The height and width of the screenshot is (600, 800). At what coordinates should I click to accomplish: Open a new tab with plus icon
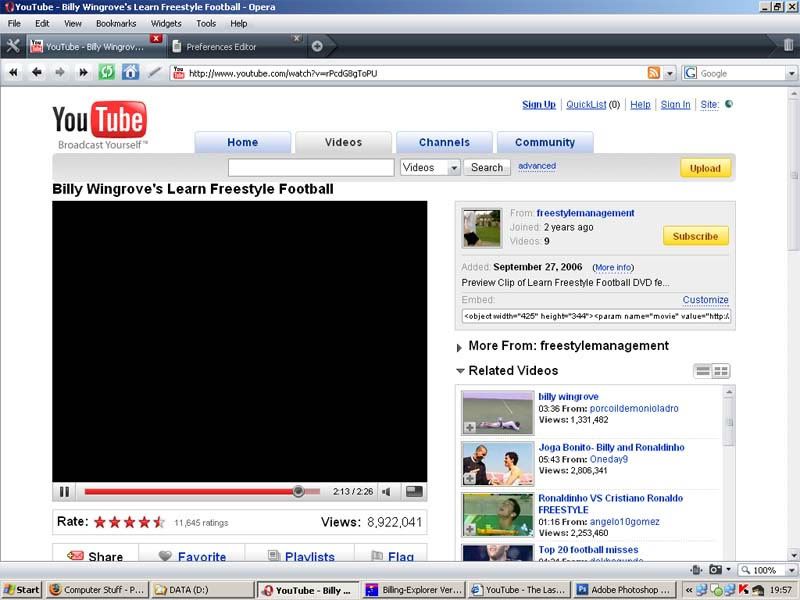317,46
